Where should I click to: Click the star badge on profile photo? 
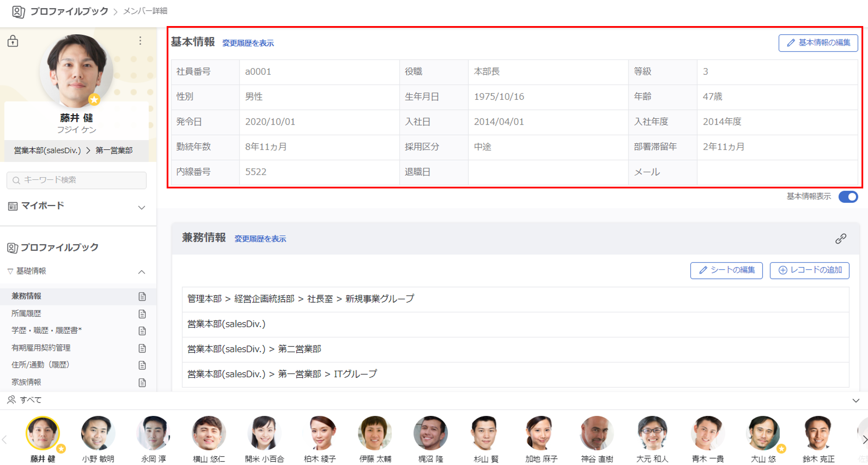point(94,99)
